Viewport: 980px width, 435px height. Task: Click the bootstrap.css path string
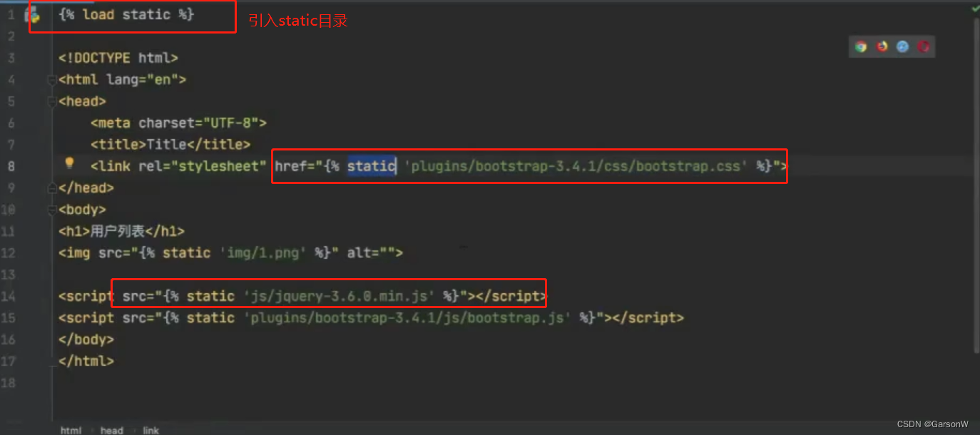pyautogui.click(x=576, y=166)
